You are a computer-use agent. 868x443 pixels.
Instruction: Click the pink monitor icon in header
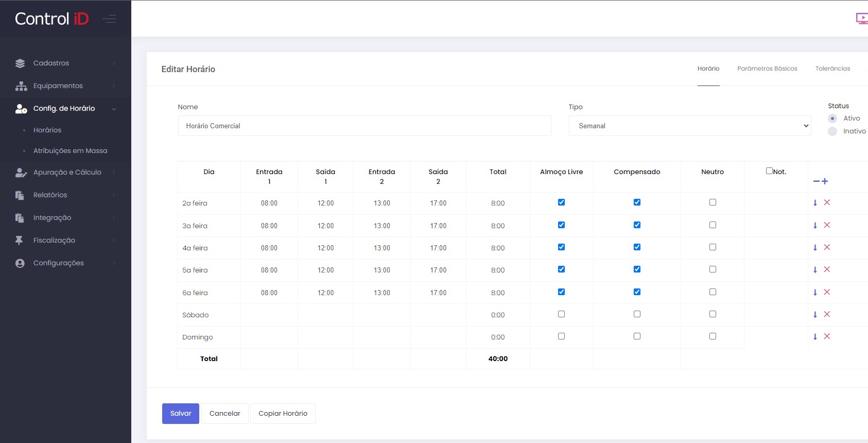[x=861, y=19]
